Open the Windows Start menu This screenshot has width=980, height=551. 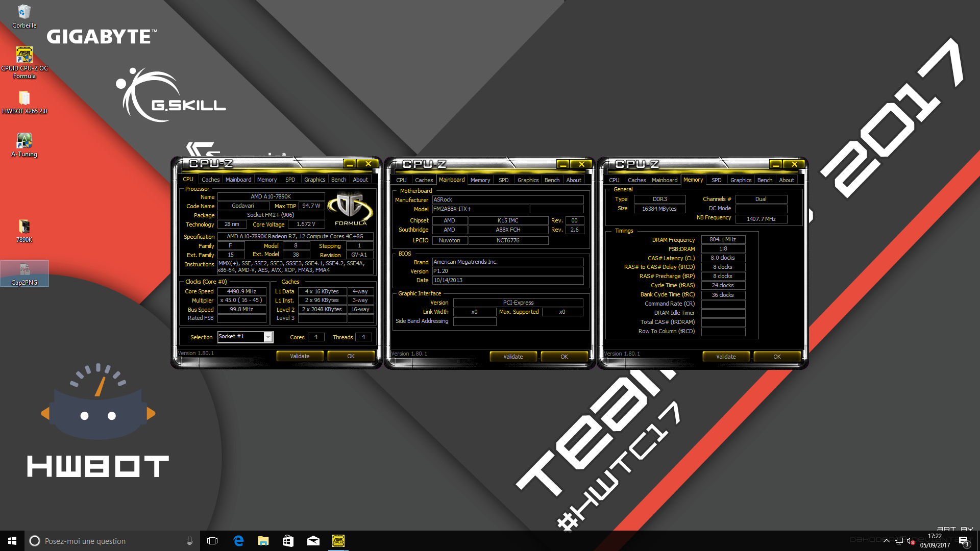point(12,541)
